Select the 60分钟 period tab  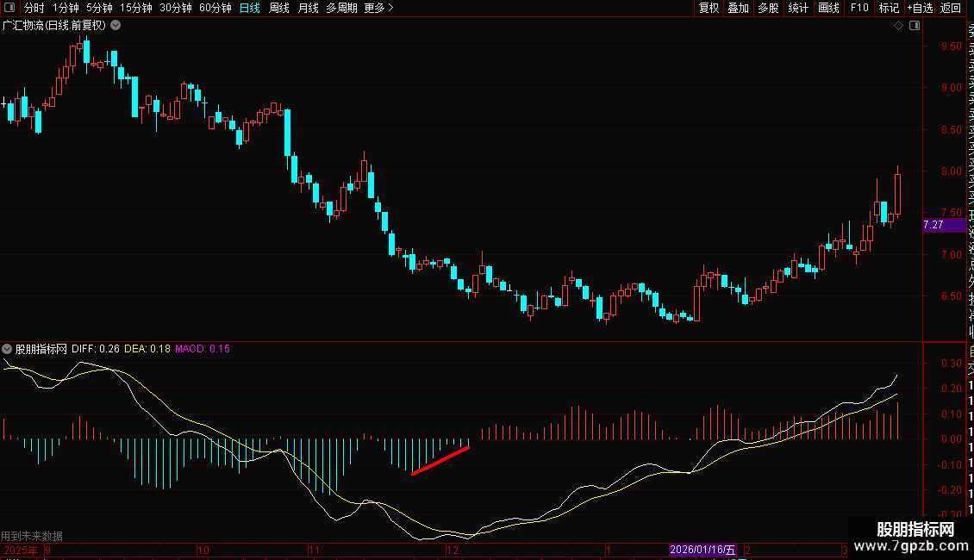[x=215, y=8]
